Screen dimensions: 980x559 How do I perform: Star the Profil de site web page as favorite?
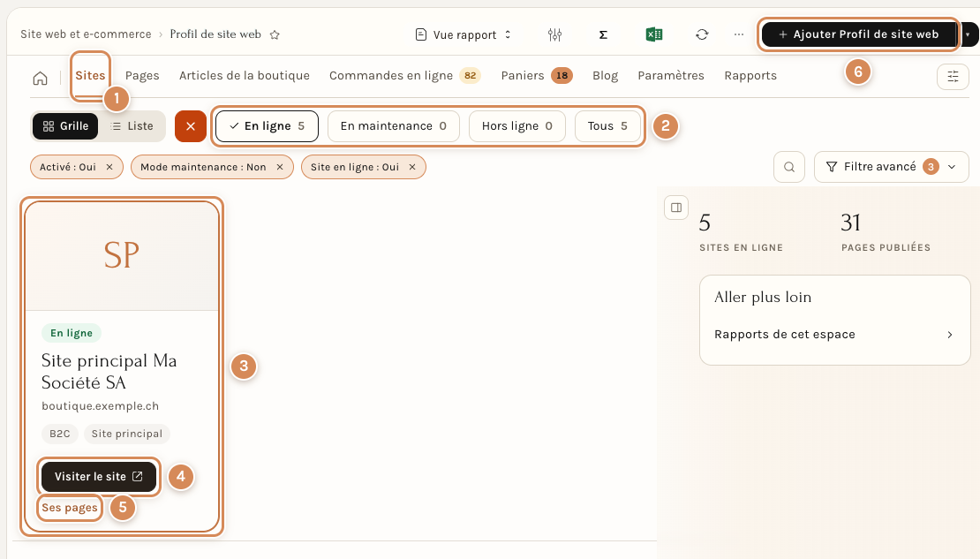[275, 35]
